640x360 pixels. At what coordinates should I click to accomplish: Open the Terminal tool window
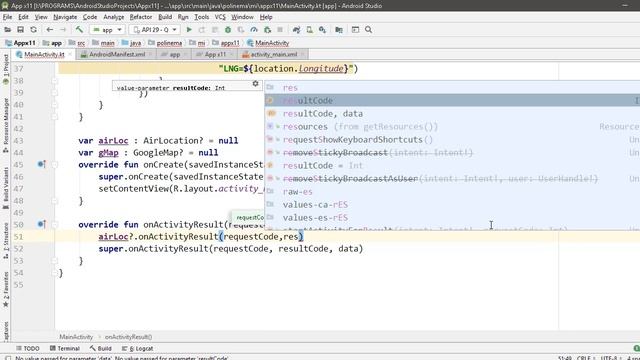point(64,348)
